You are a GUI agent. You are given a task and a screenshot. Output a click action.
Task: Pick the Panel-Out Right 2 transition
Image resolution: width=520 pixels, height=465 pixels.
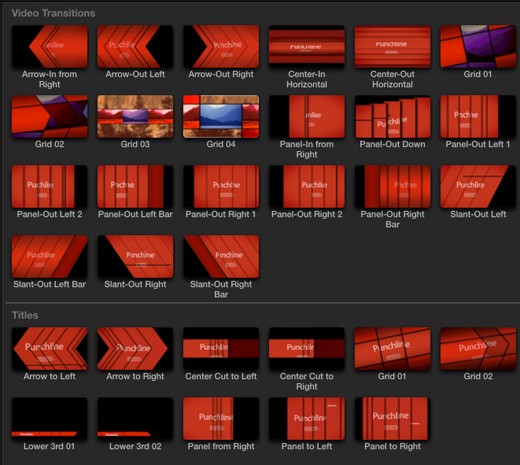tap(307, 187)
